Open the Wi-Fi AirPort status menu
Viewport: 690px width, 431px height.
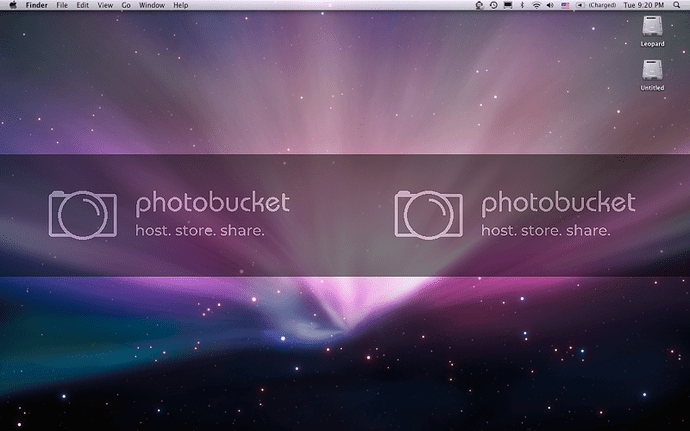click(536, 5)
